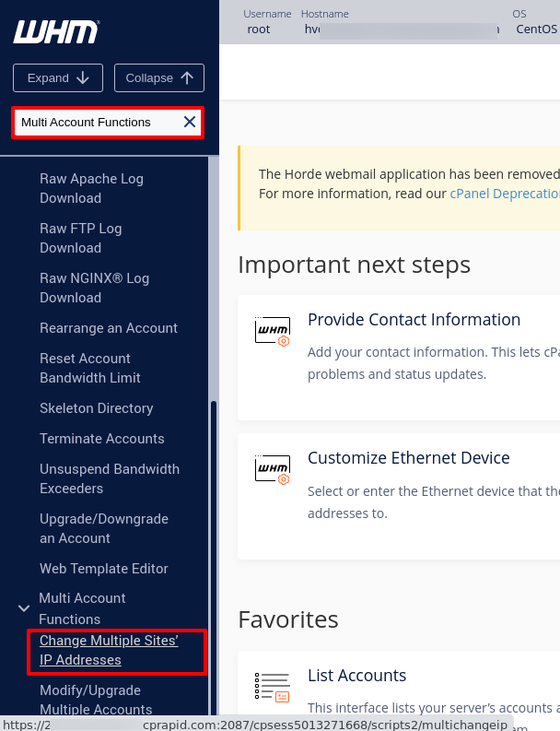Open Reset Account Bandwidth Limit
Screen dimensions: 560x731
90,368
